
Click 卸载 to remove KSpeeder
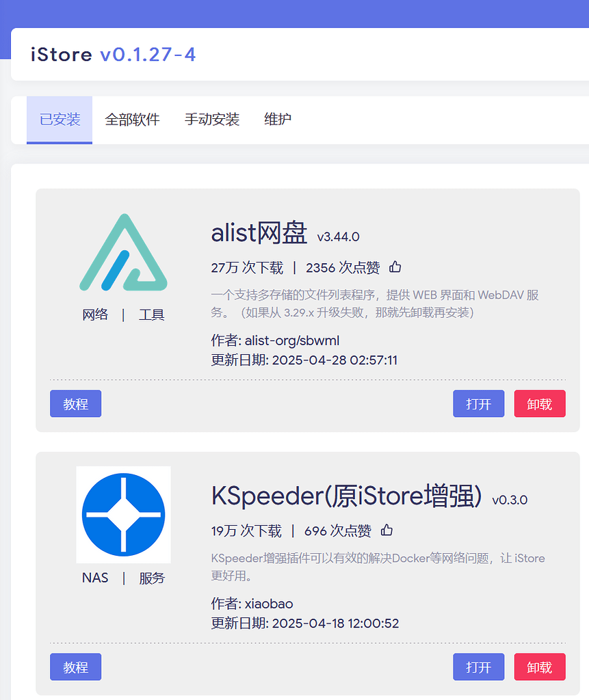point(540,667)
